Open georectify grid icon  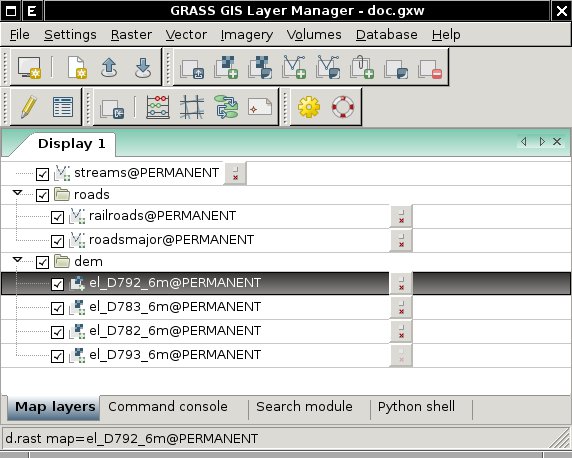click(192, 107)
